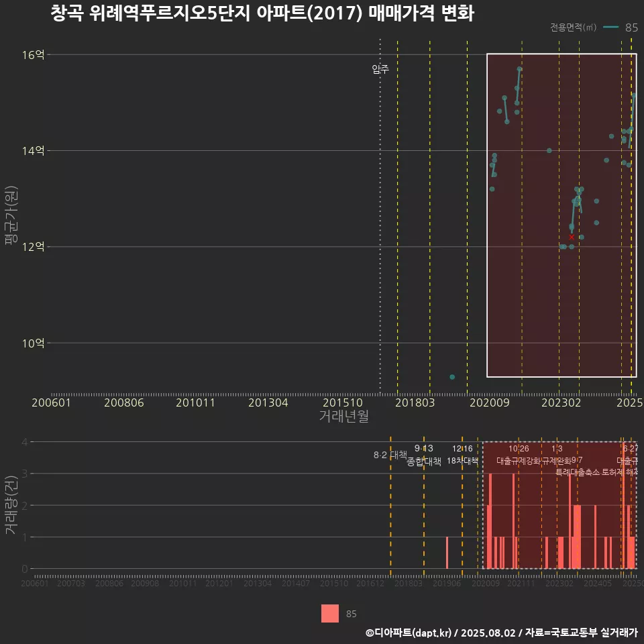
Task: Click the 4 label on the volume y-axis
Action: (x=25, y=442)
